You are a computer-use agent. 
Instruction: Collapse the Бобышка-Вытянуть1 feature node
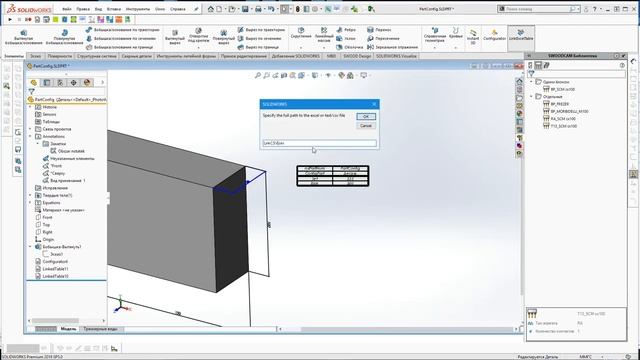[x=30, y=247]
